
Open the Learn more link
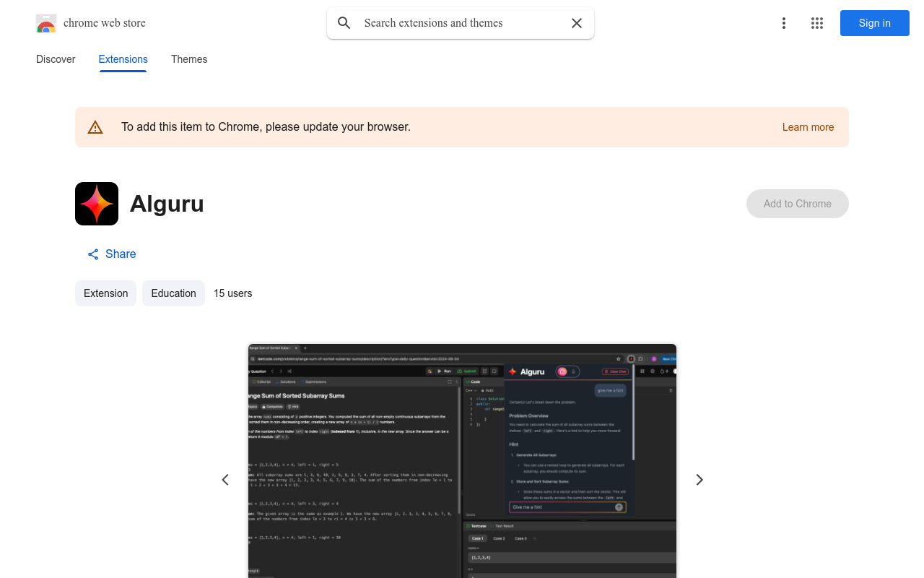click(x=808, y=127)
